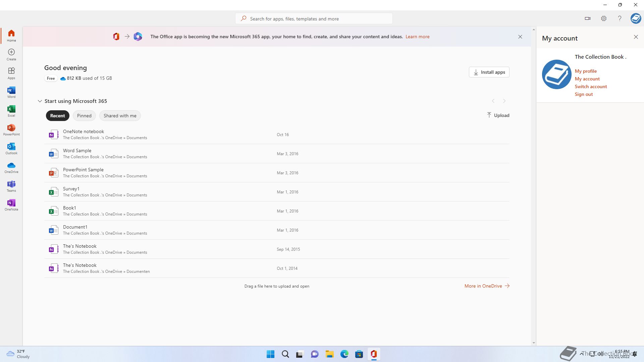644x362 pixels.
Task: Open the Apps page in the sidebar
Action: tap(11, 73)
